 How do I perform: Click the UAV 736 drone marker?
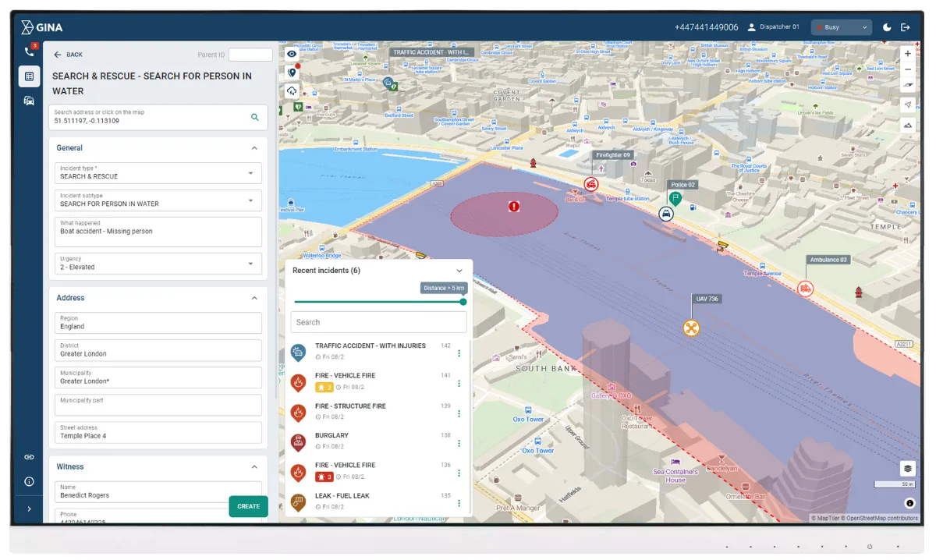[x=691, y=328]
